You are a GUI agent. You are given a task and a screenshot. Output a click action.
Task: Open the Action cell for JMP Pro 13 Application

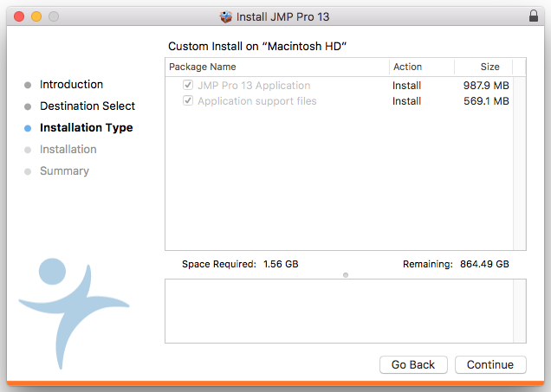(407, 86)
